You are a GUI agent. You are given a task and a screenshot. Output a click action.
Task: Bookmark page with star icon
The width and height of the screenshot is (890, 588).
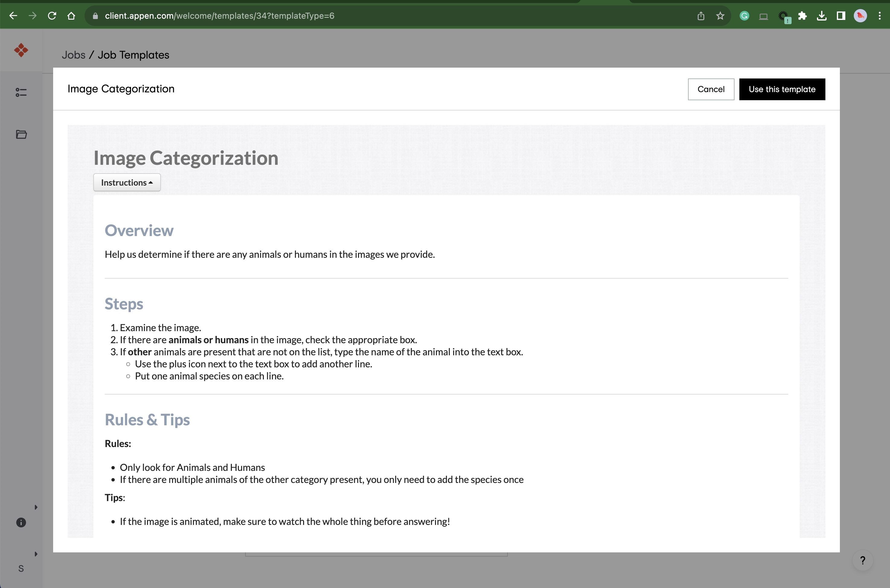point(720,16)
